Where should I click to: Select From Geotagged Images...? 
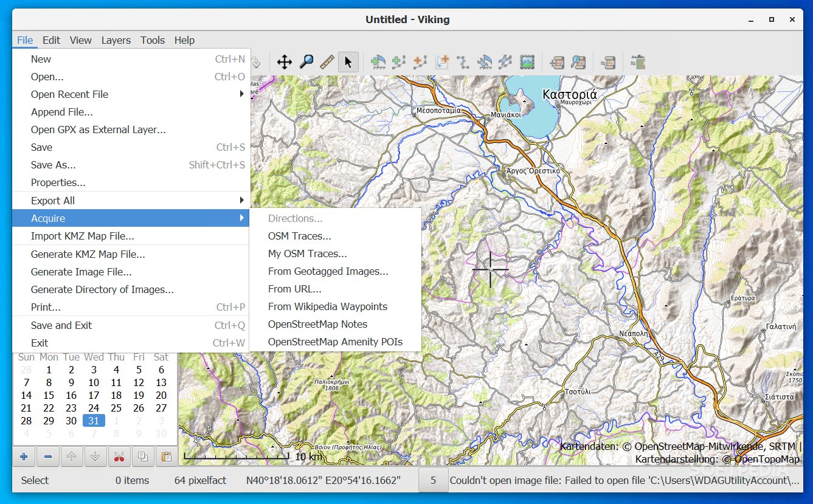336,271
